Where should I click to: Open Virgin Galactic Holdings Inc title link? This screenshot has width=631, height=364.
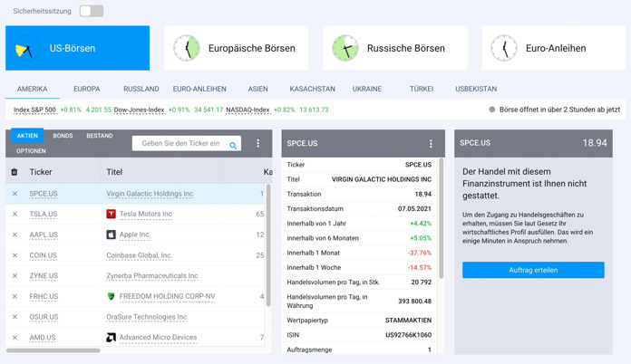tap(150, 194)
